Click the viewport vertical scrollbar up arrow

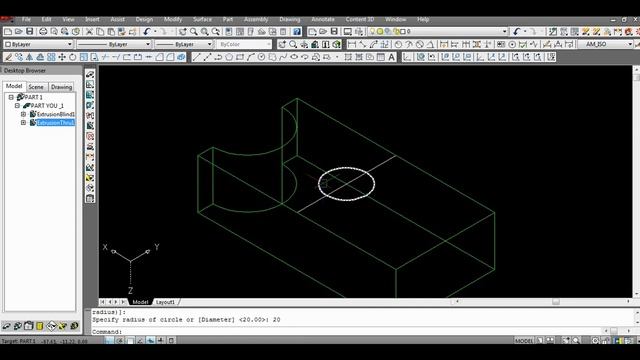tap(636, 69)
